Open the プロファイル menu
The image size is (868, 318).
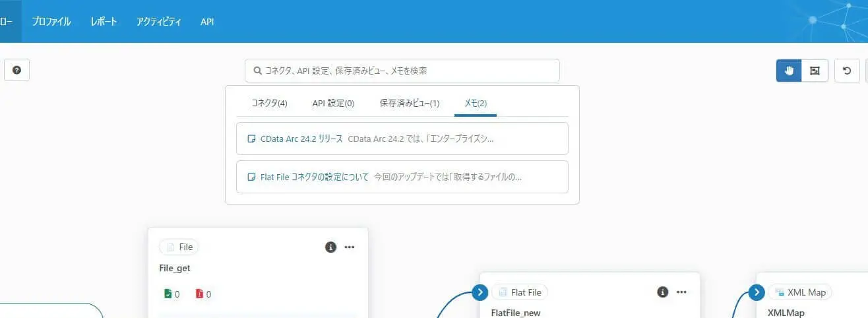[x=51, y=22]
